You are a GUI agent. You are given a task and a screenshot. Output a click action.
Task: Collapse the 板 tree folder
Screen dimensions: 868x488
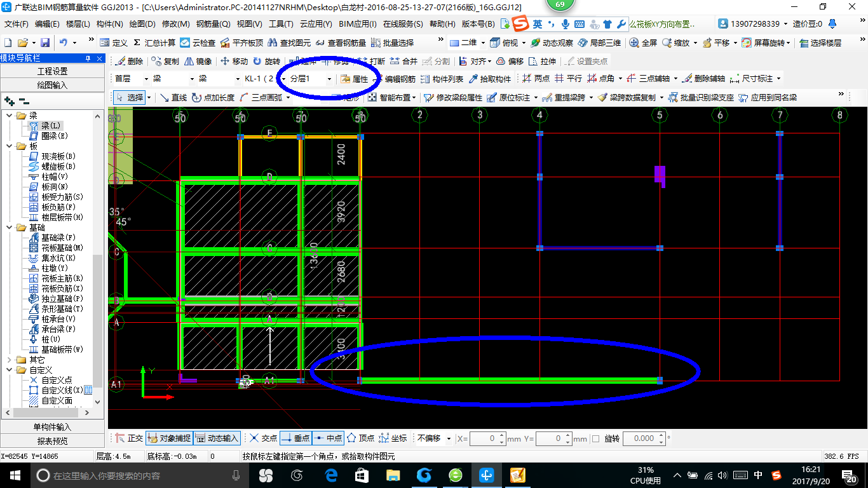coord(10,146)
